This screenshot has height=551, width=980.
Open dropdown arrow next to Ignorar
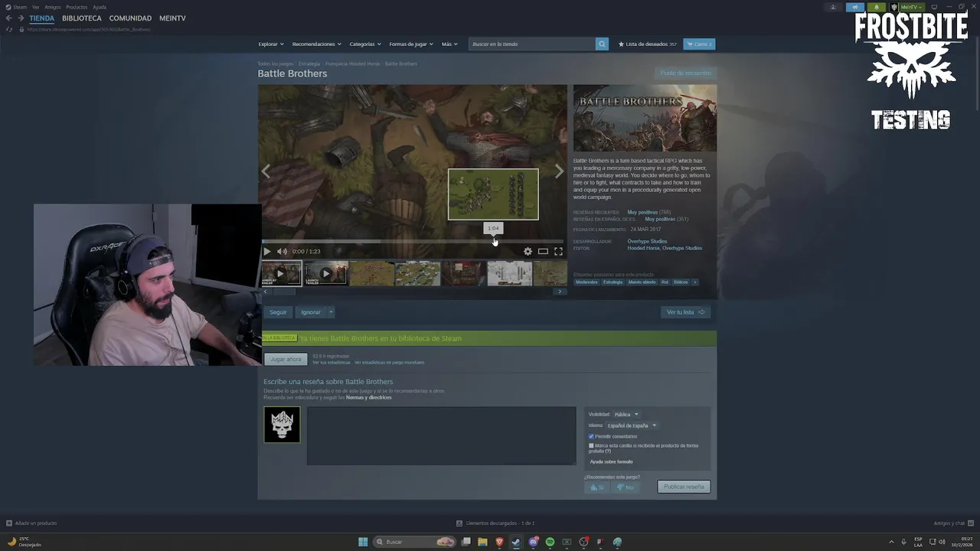(331, 312)
